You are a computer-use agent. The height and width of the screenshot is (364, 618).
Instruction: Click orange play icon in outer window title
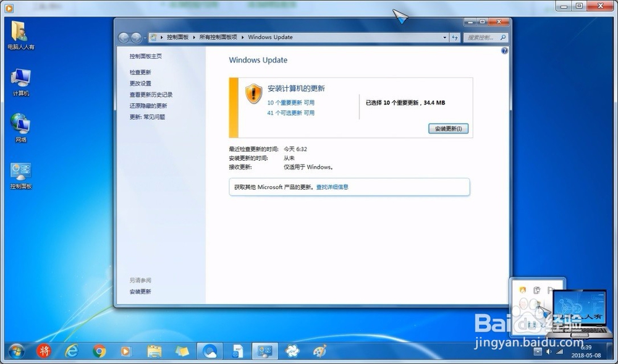coord(8,7)
